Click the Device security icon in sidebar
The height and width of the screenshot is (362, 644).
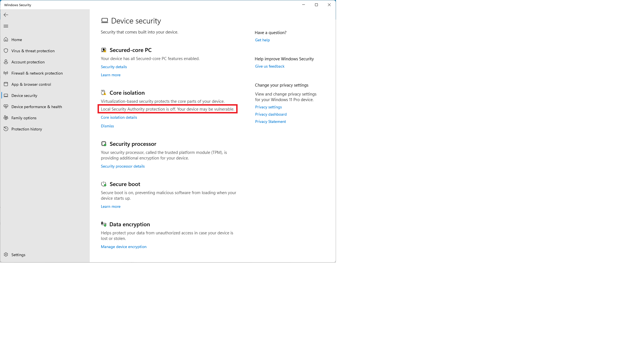pos(6,95)
